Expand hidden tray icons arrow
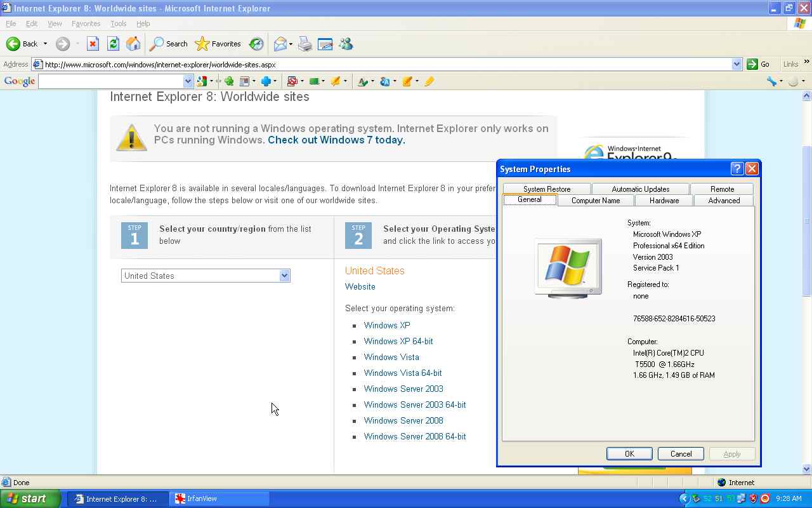 pos(684,498)
